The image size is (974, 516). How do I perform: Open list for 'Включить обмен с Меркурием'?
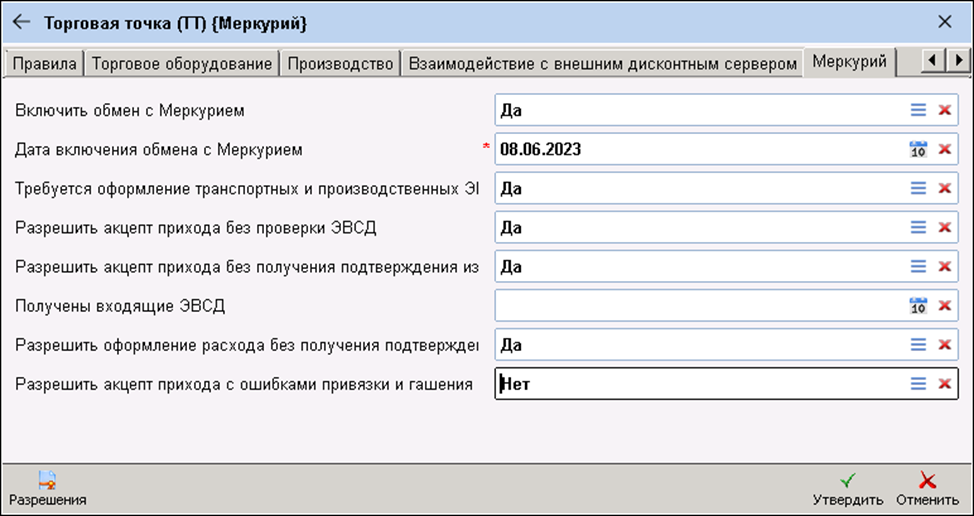pyautogui.click(x=918, y=110)
